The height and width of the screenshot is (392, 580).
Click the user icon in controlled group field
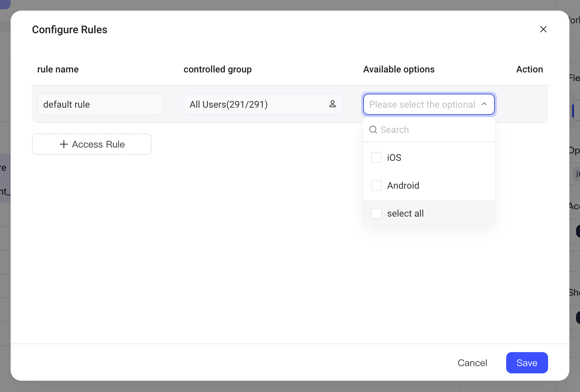pos(333,104)
